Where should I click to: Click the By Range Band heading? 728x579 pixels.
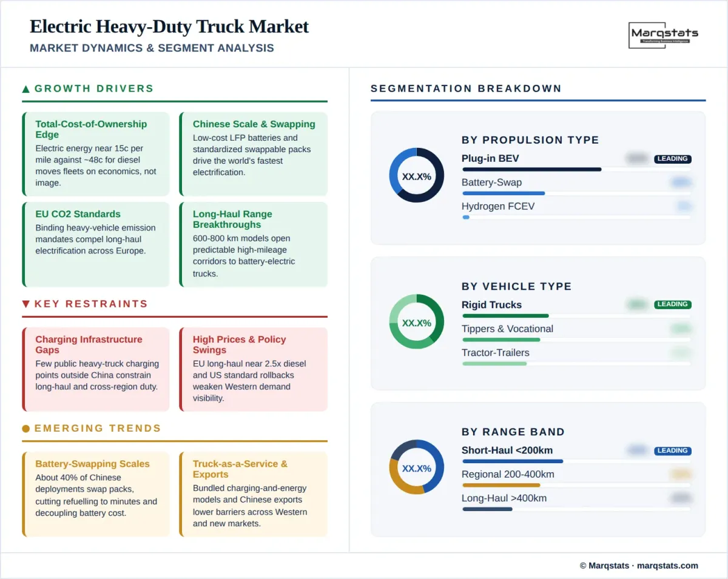[x=513, y=432]
